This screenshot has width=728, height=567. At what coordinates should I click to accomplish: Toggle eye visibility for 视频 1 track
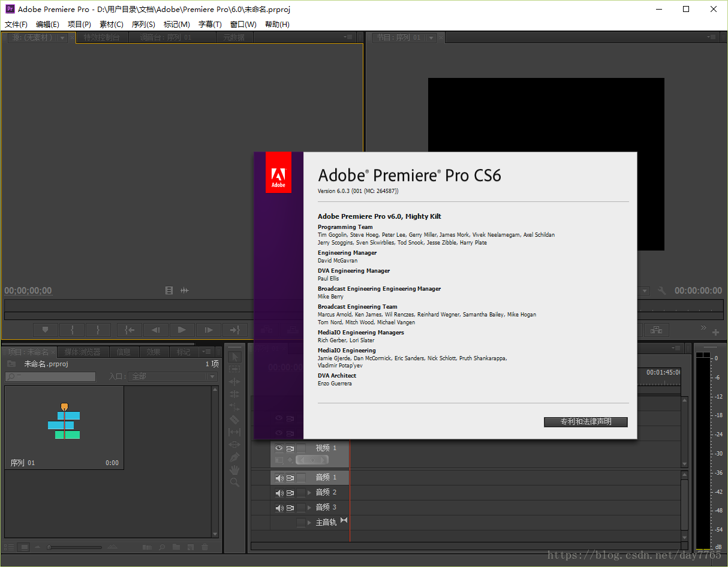pyautogui.click(x=279, y=448)
